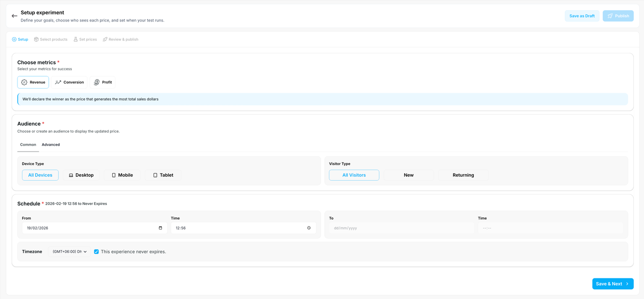Click the Profit coin icon

click(x=97, y=82)
